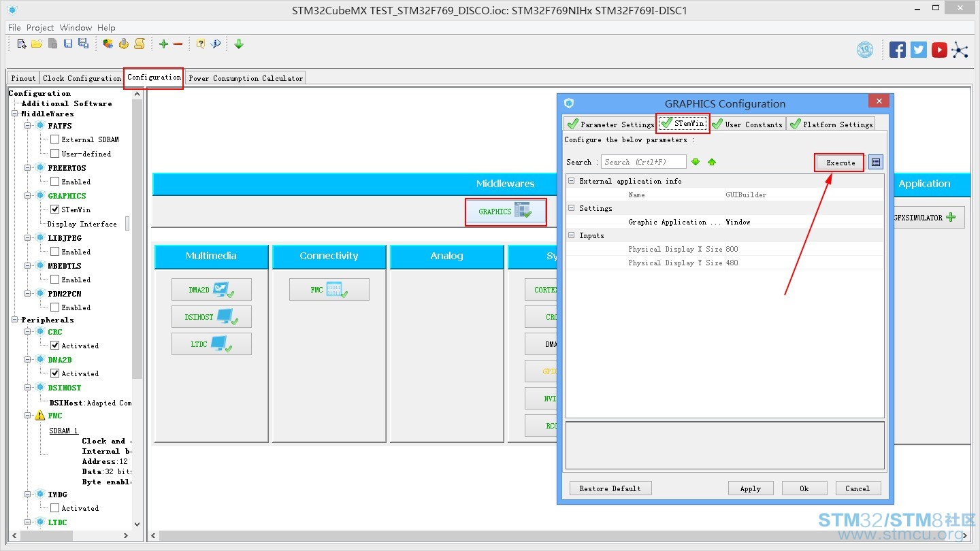Collapse the Peripherals tree node
Image resolution: width=980 pixels, height=551 pixels.
15,320
